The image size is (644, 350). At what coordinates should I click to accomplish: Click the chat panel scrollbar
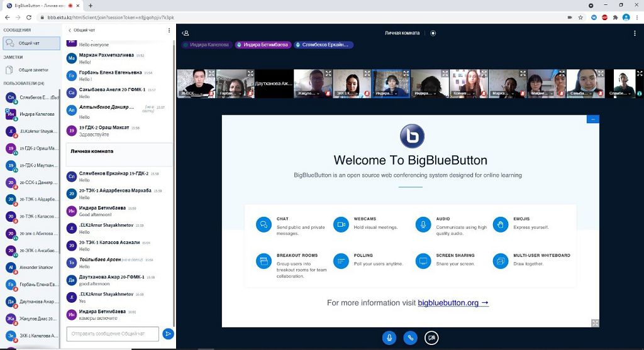coord(174,185)
